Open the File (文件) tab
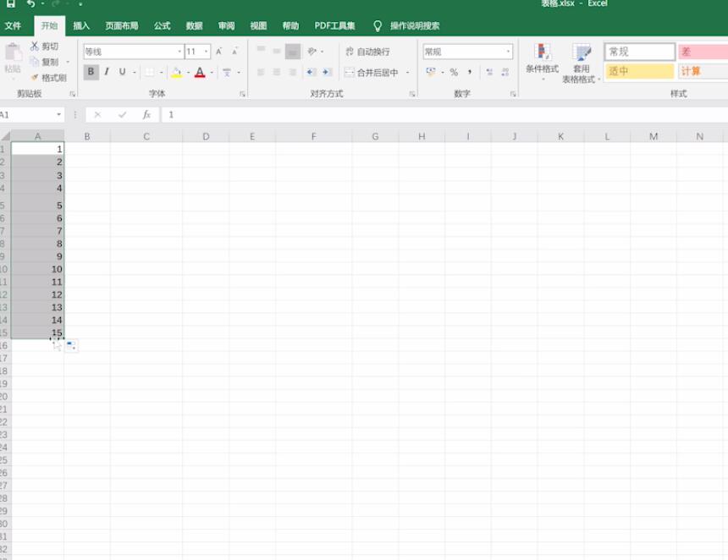This screenshot has height=560, width=728. pyautogui.click(x=13, y=26)
